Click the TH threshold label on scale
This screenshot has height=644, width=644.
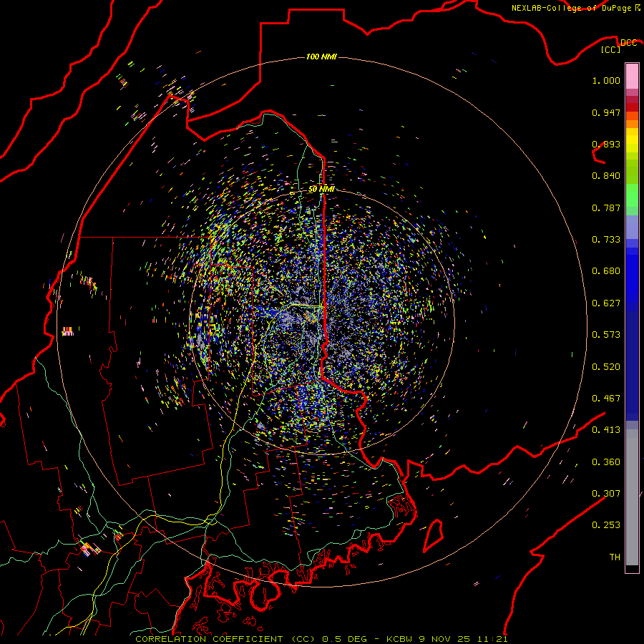615,557
